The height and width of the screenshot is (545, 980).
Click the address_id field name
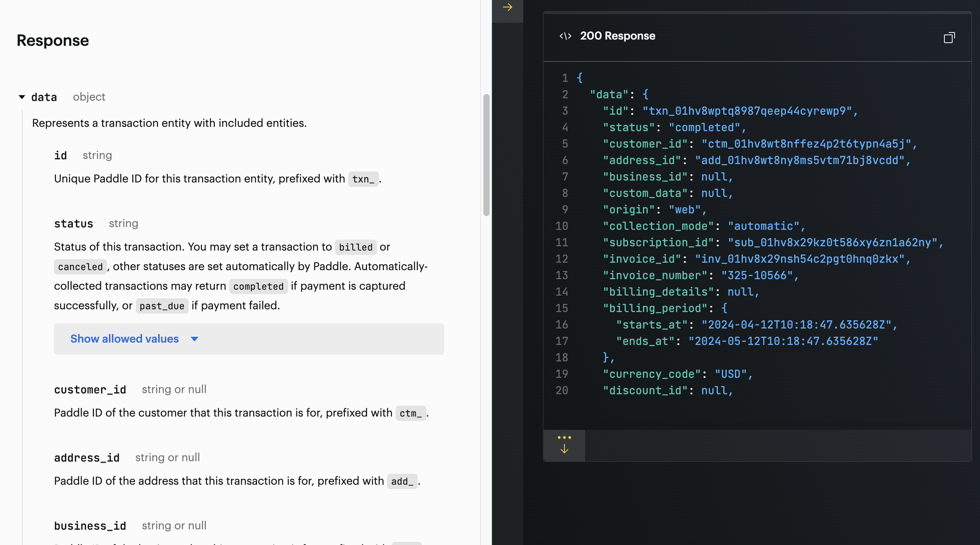(x=86, y=458)
